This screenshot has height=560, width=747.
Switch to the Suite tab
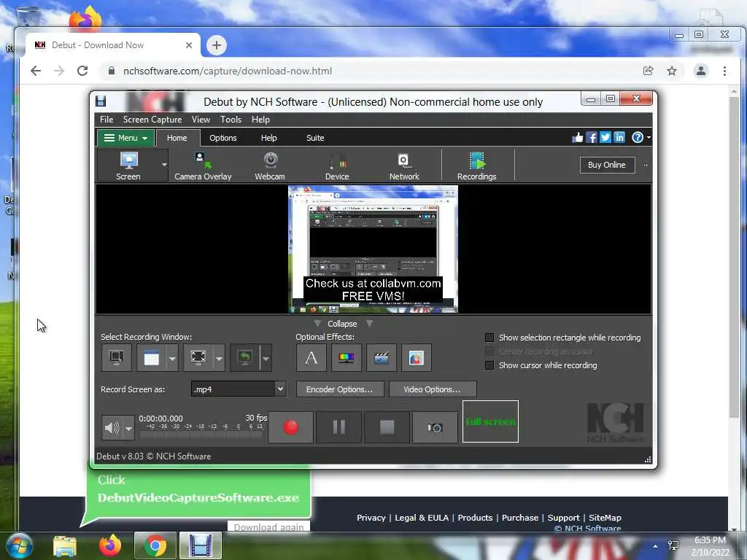pyautogui.click(x=315, y=138)
